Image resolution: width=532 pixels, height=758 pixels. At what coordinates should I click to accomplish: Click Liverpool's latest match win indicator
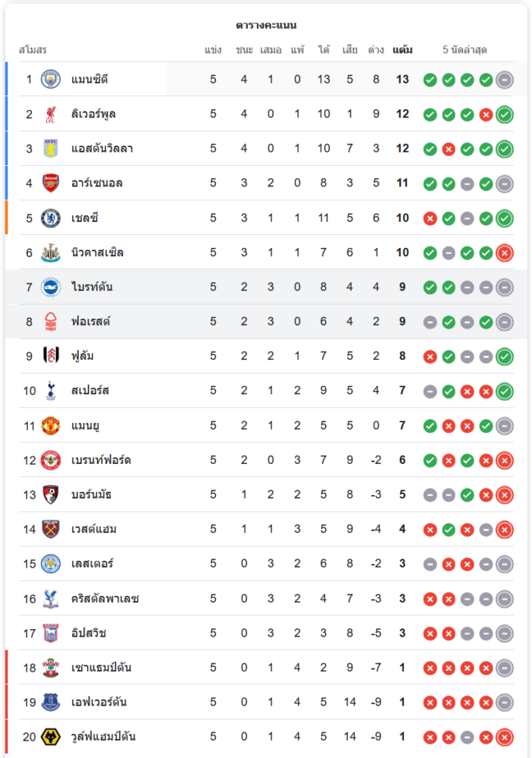tap(505, 114)
